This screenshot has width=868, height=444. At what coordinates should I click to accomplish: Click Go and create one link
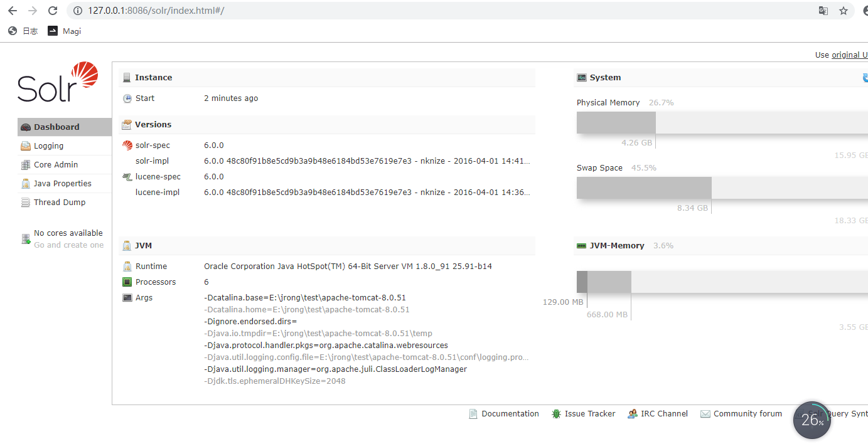point(69,245)
